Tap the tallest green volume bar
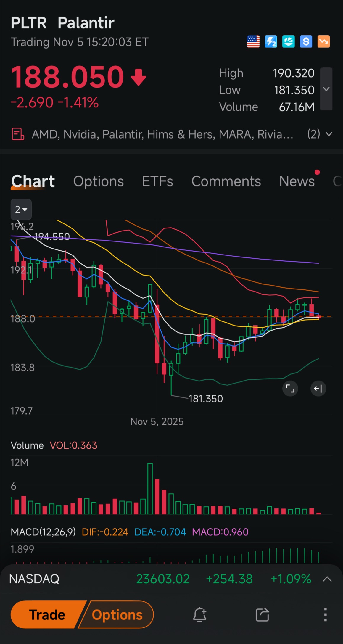Screen dimensions: 343x644 click(x=150, y=489)
